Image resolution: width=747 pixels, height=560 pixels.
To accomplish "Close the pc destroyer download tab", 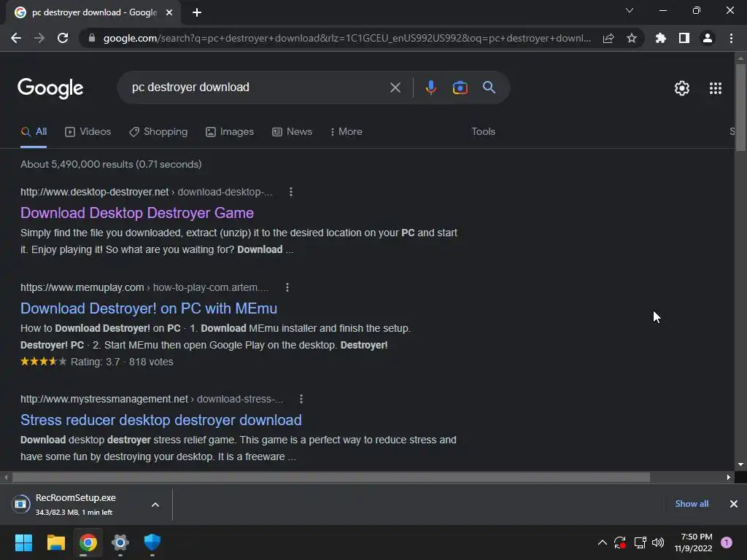I will click(x=169, y=12).
